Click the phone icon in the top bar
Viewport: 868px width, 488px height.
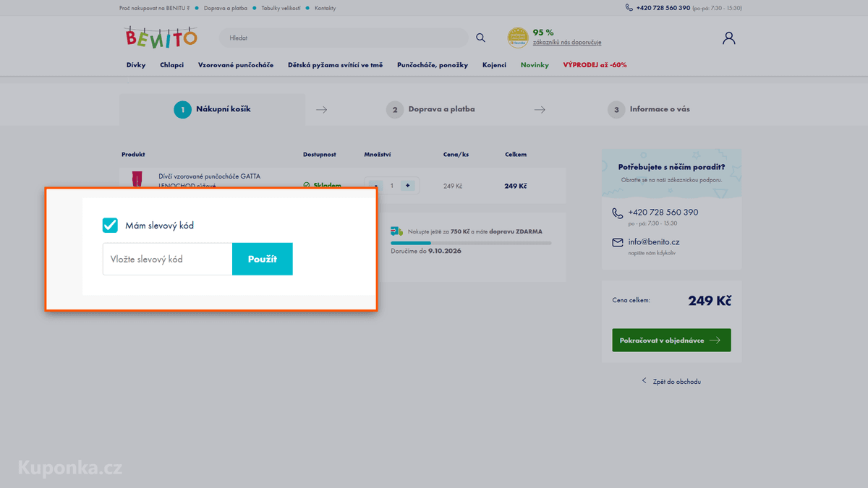(x=629, y=8)
